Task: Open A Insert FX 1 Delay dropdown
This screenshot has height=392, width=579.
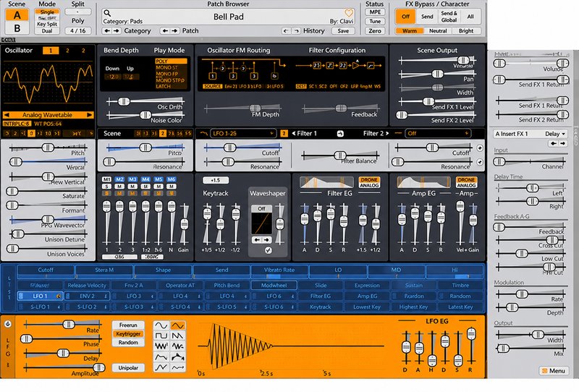Action: point(531,134)
